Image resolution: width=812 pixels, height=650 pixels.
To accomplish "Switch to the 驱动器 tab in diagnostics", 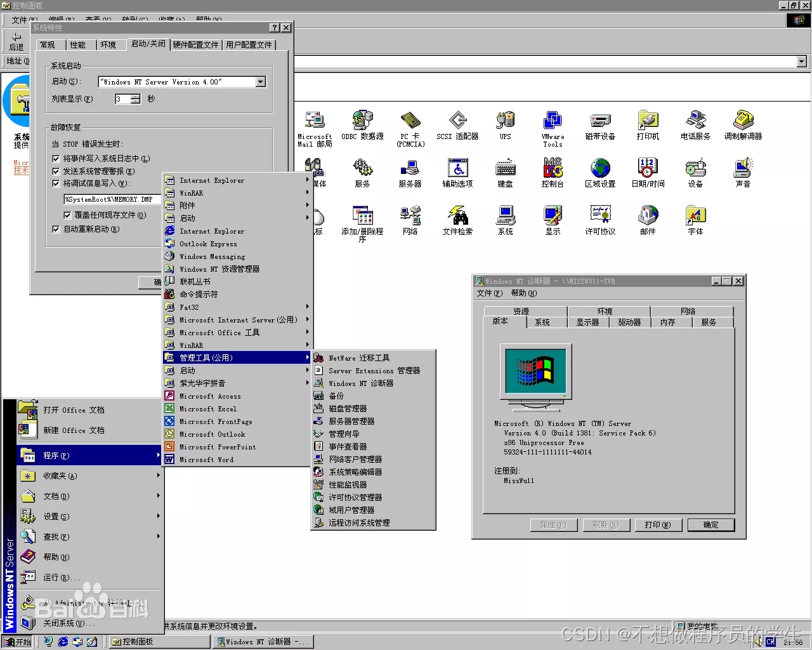I will (x=629, y=322).
